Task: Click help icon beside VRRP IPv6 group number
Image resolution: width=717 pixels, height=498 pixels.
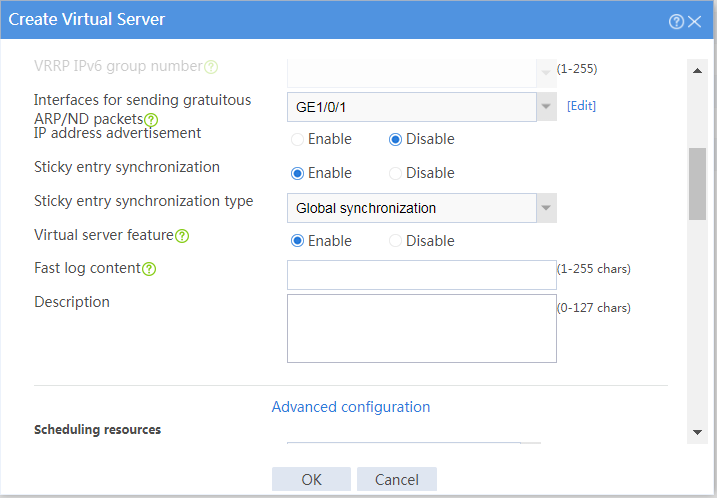Action: (211, 67)
